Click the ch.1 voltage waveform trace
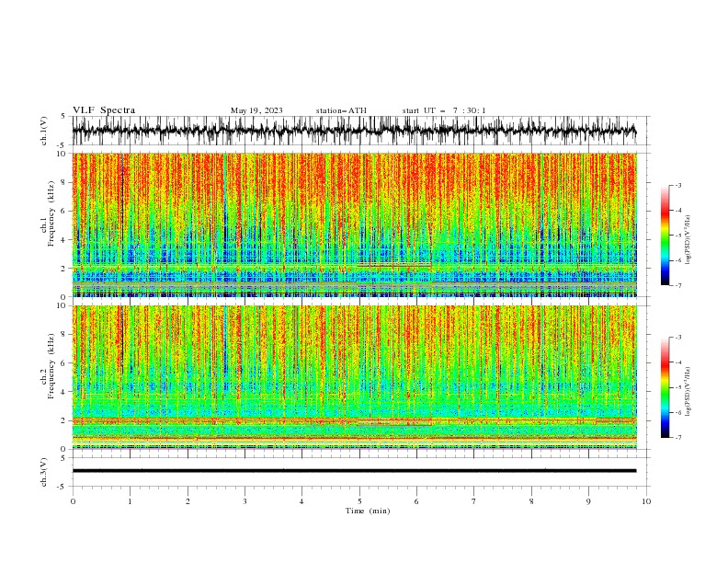 pyautogui.click(x=354, y=131)
